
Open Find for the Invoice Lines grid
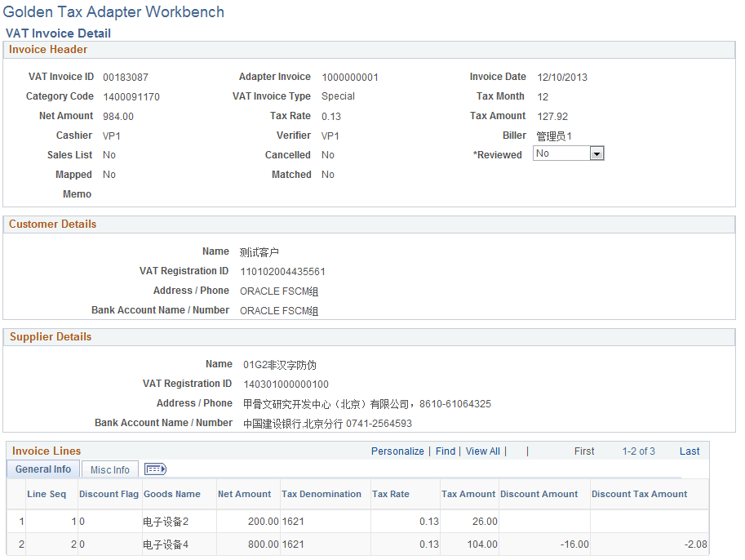[445, 451]
